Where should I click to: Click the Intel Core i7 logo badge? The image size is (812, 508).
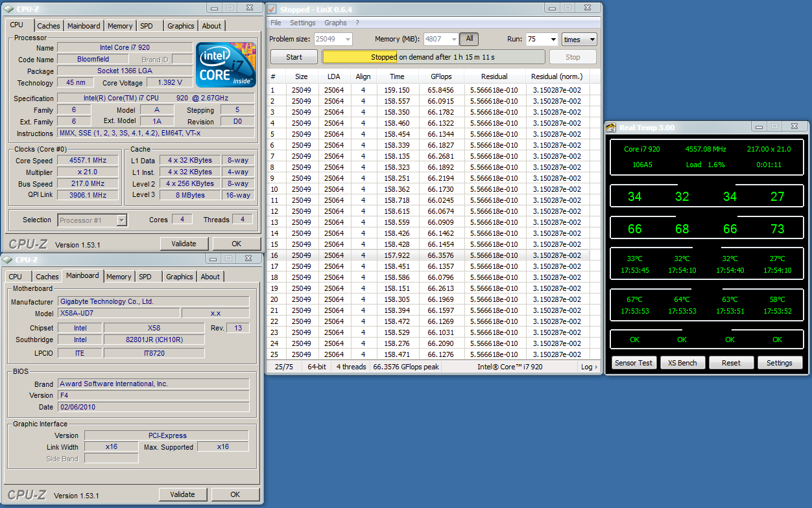225,65
